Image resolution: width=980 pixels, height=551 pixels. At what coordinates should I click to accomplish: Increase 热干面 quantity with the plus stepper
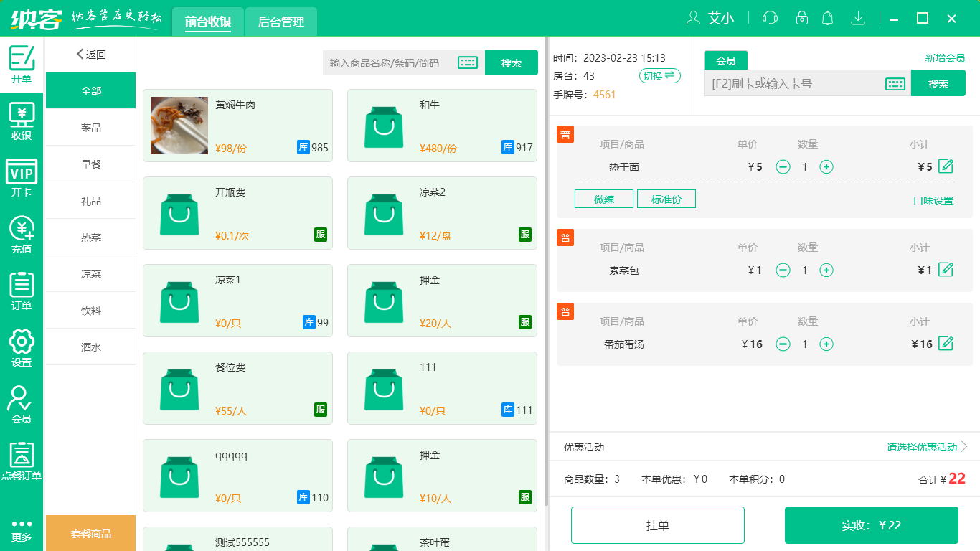[826, 166]
